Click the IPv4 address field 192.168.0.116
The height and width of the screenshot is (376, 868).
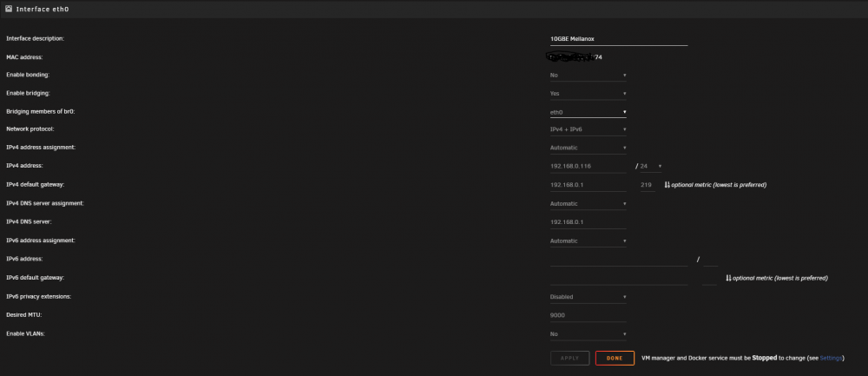[x=588, y=166]
